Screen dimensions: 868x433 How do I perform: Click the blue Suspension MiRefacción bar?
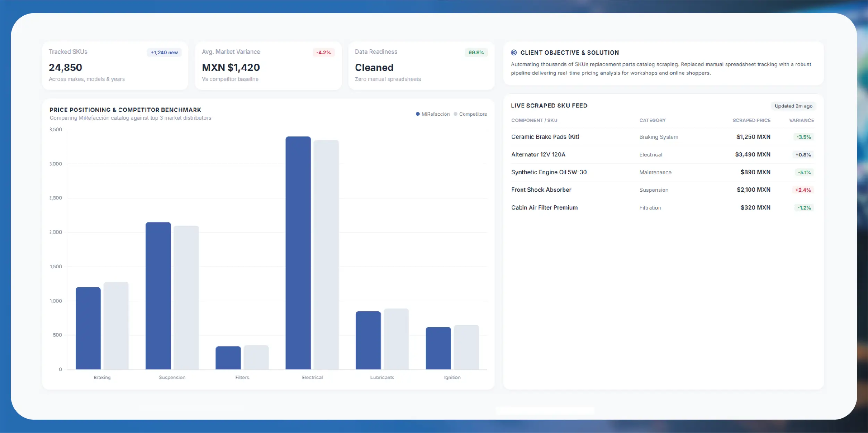158,296
